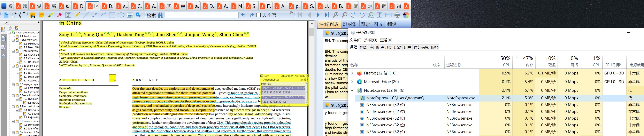This screenshot has width=644, height=136.
Task: Expand the Microsoft Edge process group
Action: 352,82
